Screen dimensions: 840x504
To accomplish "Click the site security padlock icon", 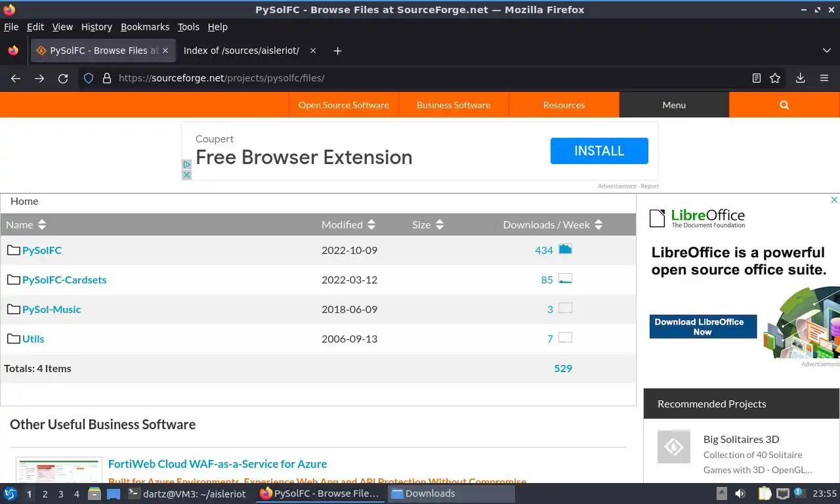I will (107, 78).
